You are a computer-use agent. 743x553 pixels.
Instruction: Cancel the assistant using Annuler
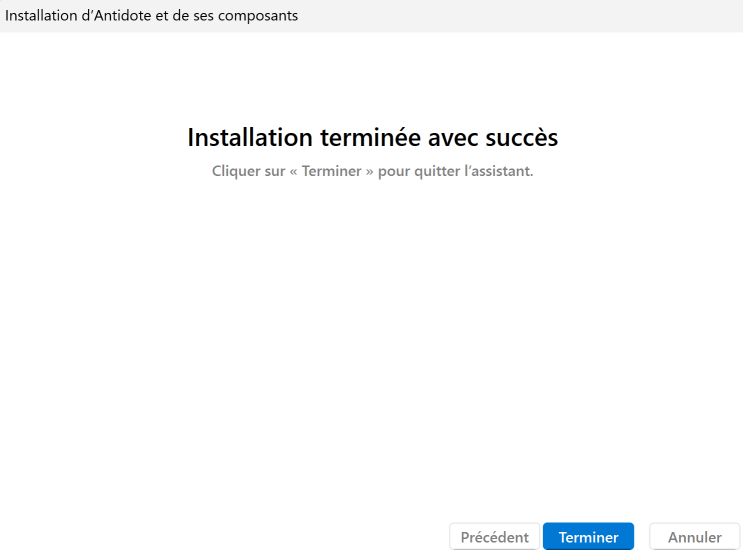pos(694,537)
